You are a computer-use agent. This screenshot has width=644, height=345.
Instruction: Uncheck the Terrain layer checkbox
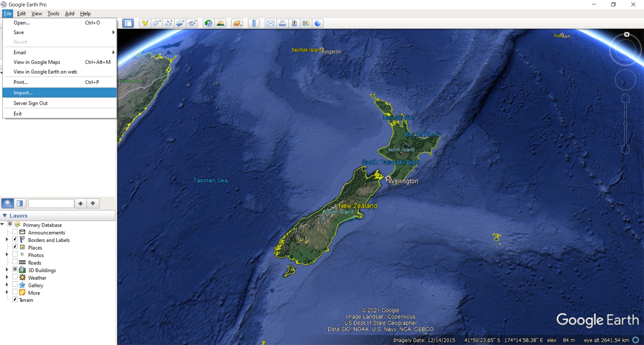15,299
